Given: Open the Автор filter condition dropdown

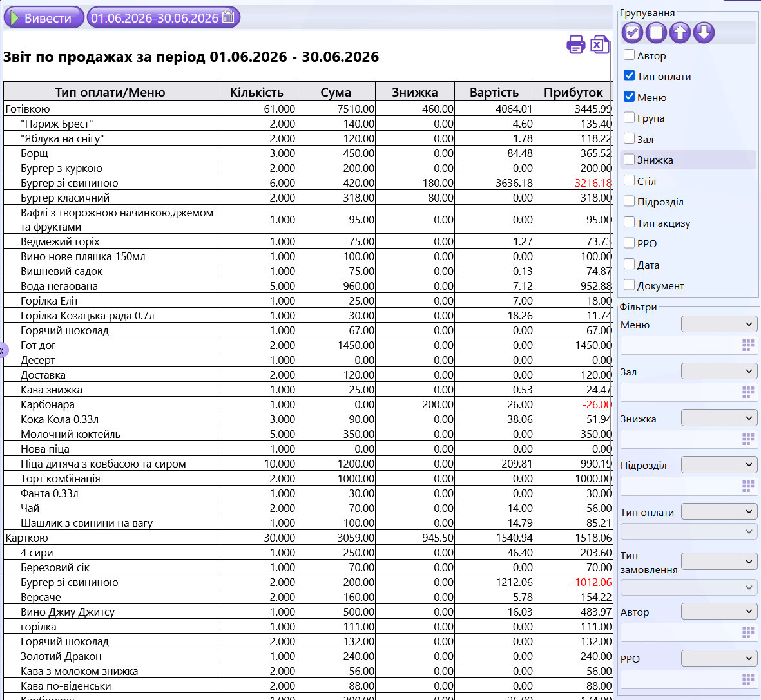Looking at the screenshot, I should coord(718,611).
